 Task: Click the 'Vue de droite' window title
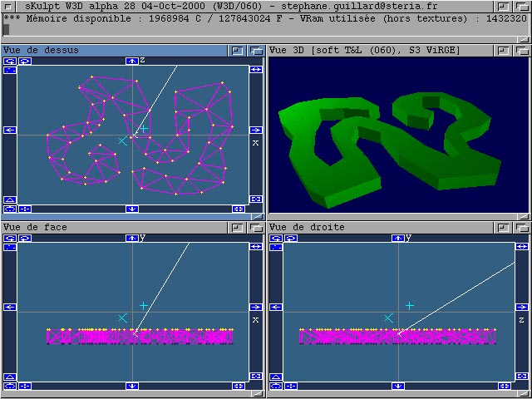click(x=307, y=227)
